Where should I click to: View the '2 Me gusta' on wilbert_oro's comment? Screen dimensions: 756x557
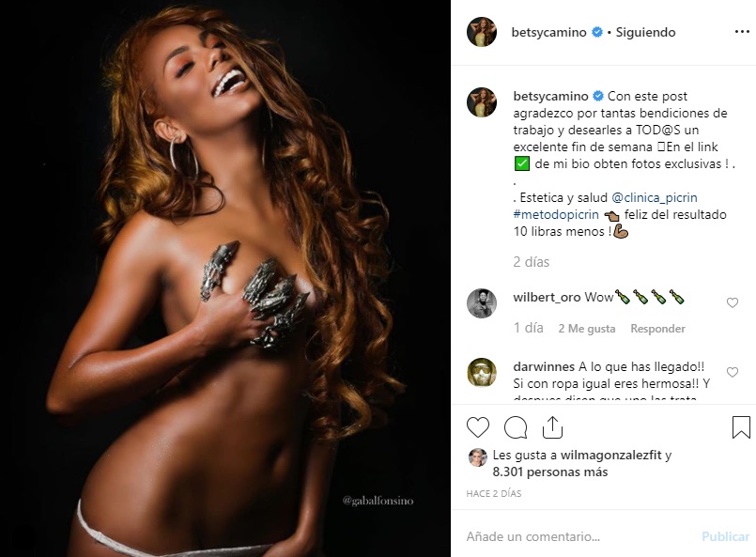point(587,329)
